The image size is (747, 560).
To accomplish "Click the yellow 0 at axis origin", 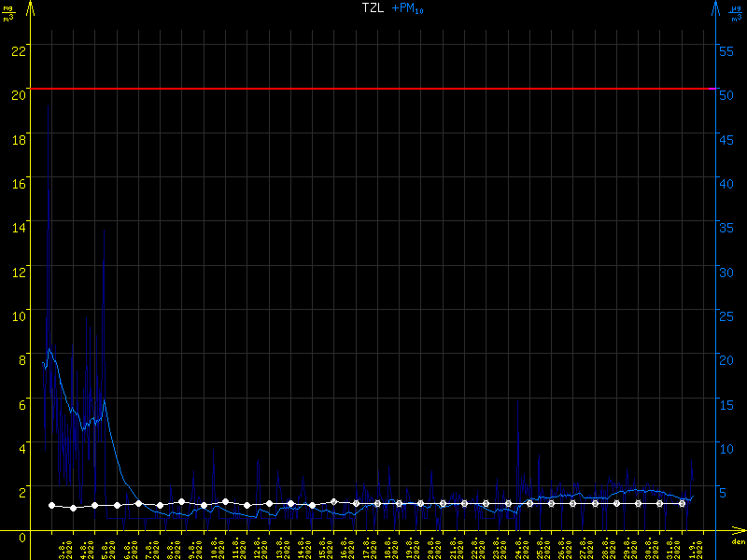I will (22, 537).
